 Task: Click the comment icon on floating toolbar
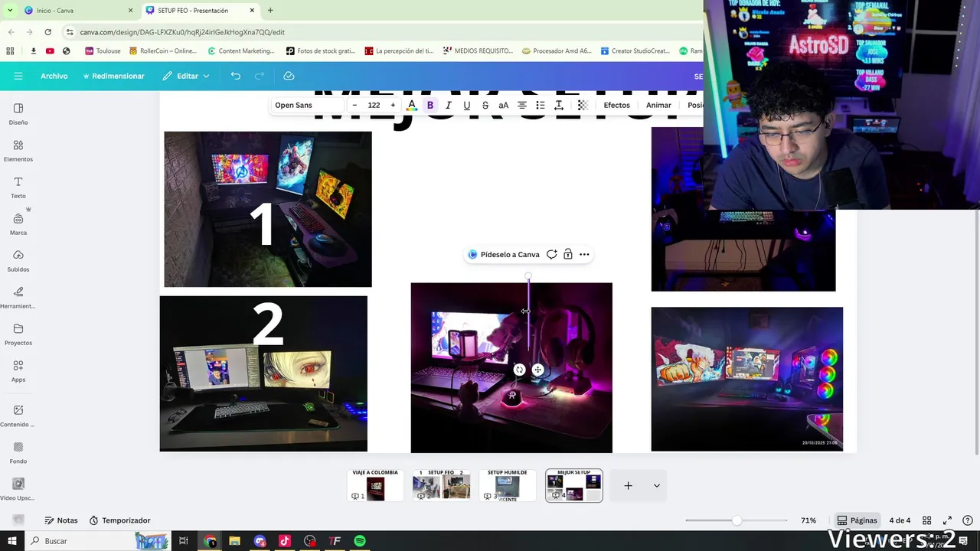point(551,254)
